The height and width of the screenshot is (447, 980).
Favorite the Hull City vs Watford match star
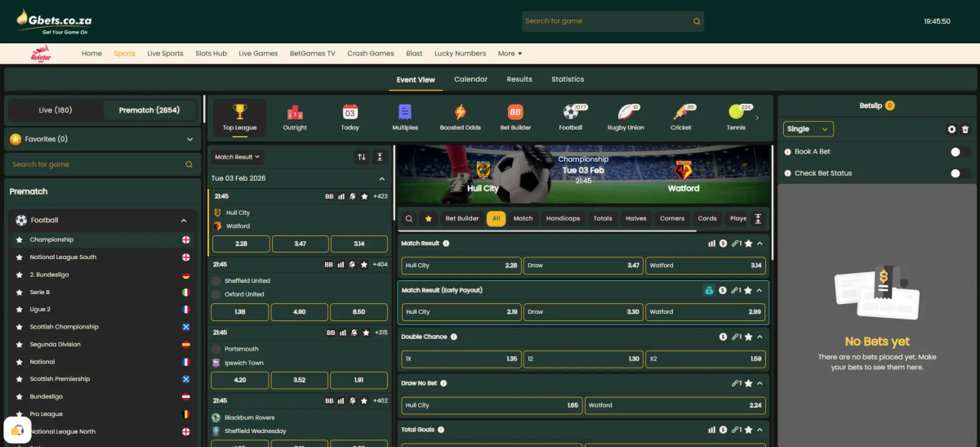tap(364, 196)
